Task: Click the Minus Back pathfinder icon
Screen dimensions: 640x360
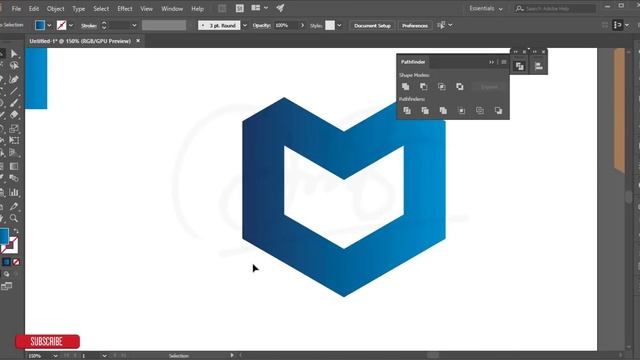Action: [498, 111]
